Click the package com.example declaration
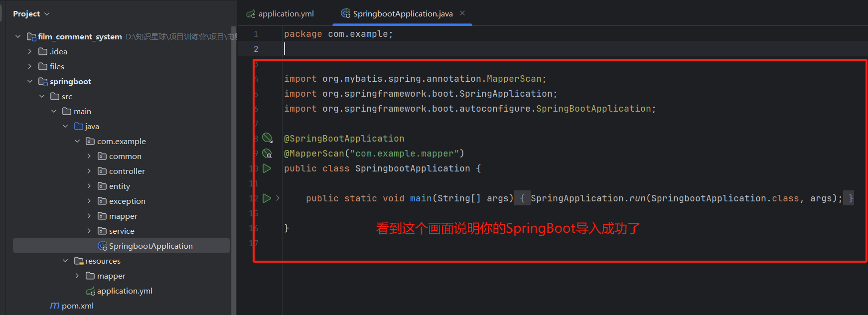Viewport: 868px width, 315px height. click(338, 34)
